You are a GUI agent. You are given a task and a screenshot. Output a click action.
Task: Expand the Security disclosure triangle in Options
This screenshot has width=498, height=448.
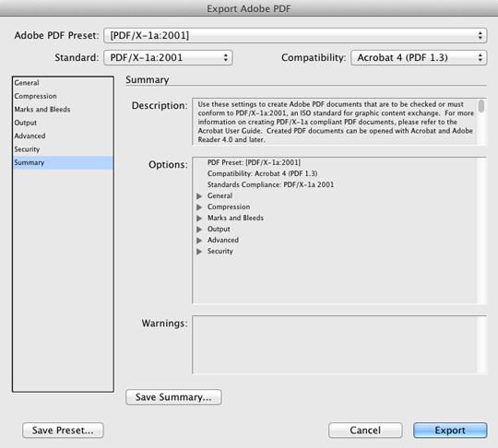tap(199, 252)
